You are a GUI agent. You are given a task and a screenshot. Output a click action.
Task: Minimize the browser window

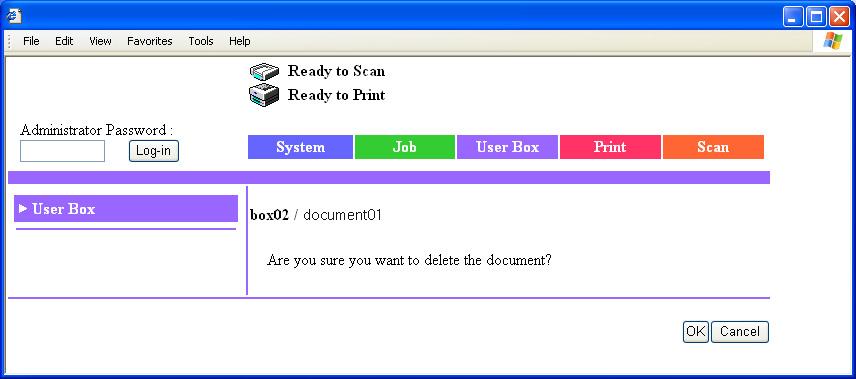793,17
